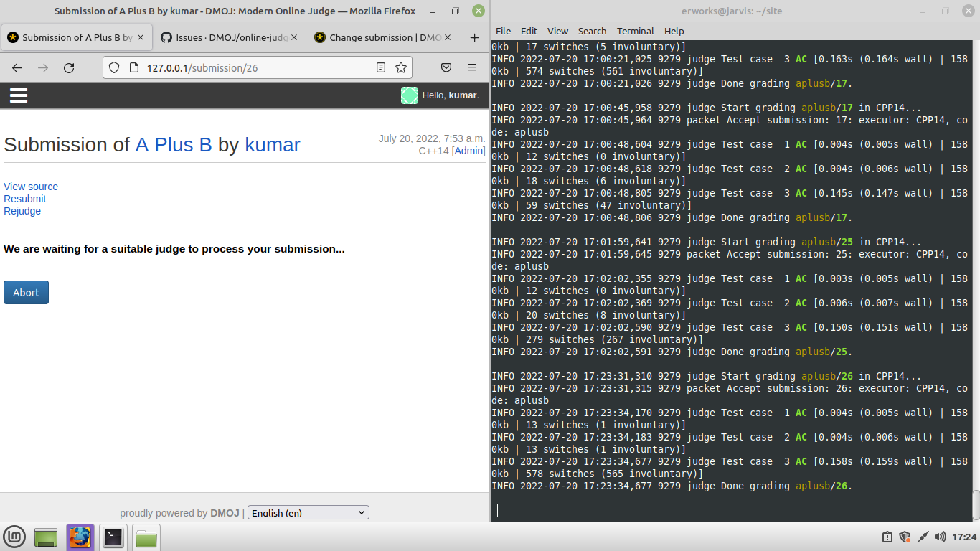This screenshot has width=980, height=551.
Task: Click the Rejudge link
Action: (x=22, y=211)
